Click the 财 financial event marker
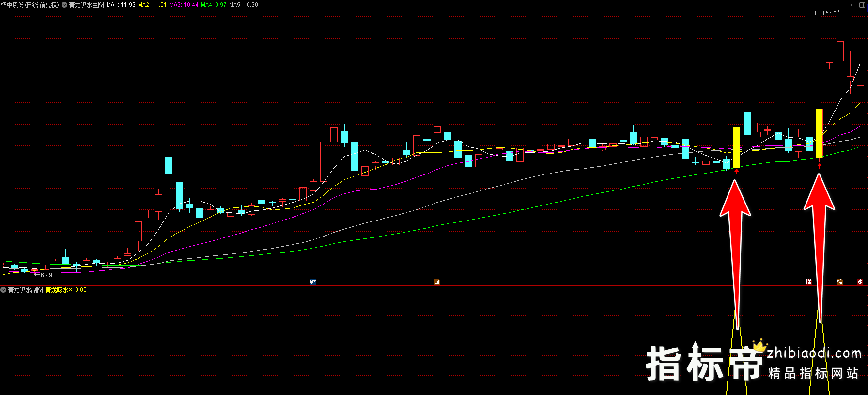The image size is (868, 395). tap(313, 282)
